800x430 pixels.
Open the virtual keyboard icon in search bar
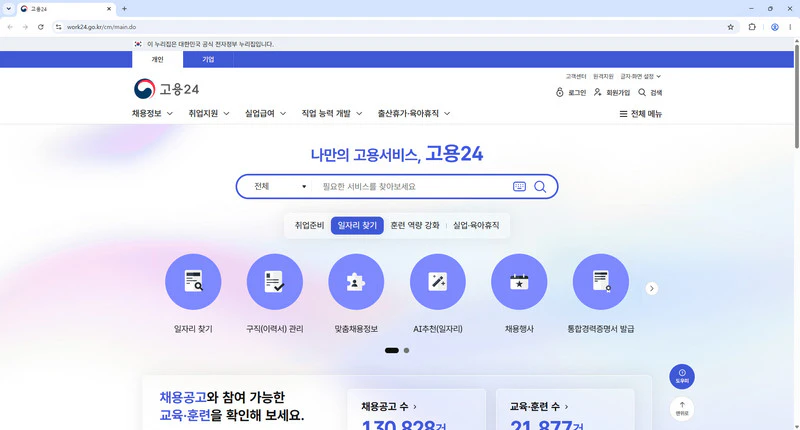[x=519, y=187]
